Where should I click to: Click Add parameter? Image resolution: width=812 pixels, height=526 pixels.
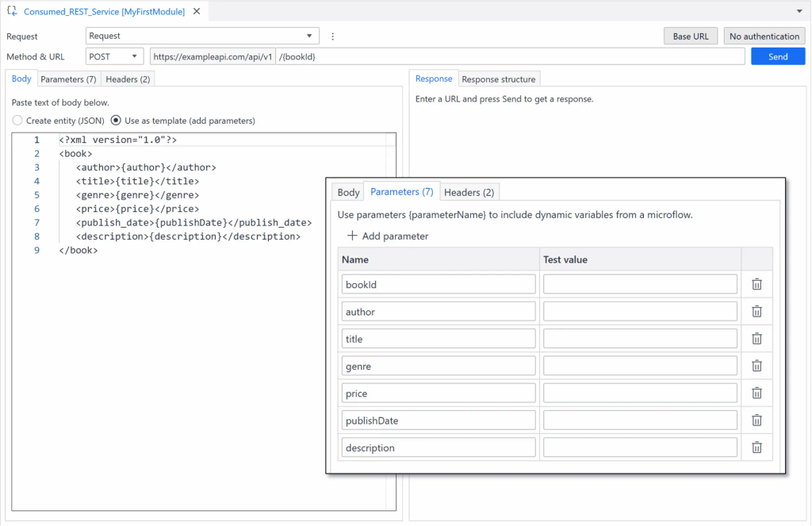click(388, 236)
